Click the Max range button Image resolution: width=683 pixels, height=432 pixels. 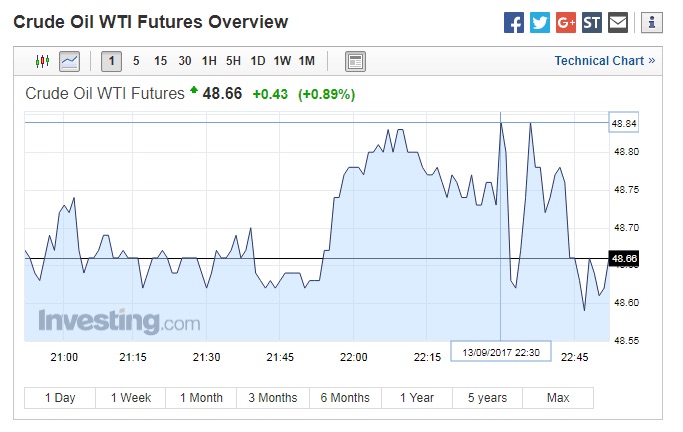(x=558, y=398)
